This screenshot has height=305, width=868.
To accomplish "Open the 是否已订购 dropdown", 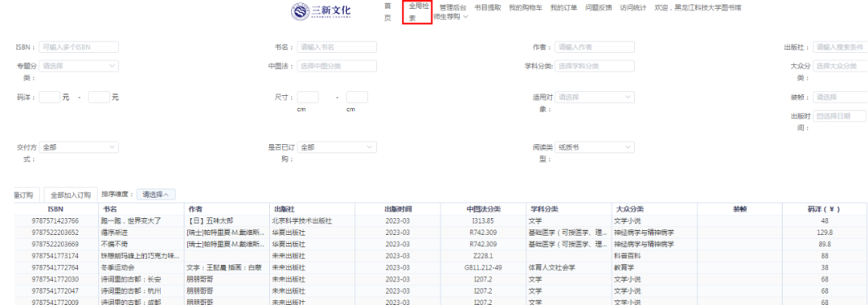I will coord(337,147).
